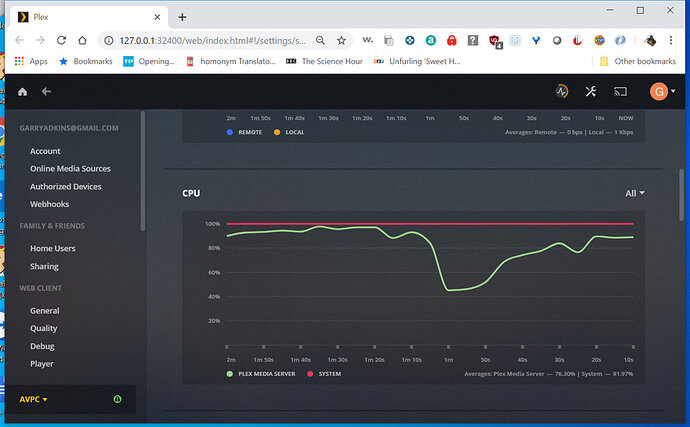Viewport: 690px width, 427px height.
Task: Click the sidebar scrollbar thumb
Action: pos(143,171)
